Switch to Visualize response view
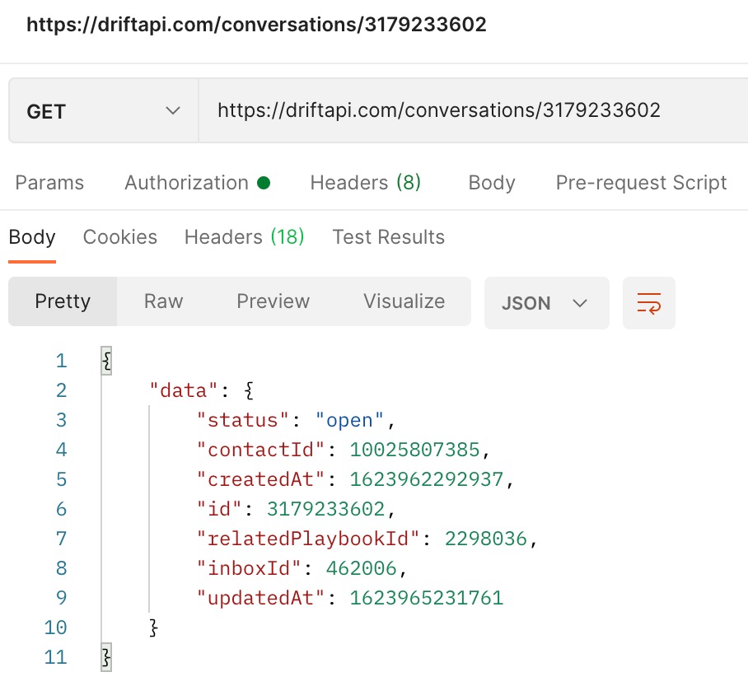 pos(404,301)
